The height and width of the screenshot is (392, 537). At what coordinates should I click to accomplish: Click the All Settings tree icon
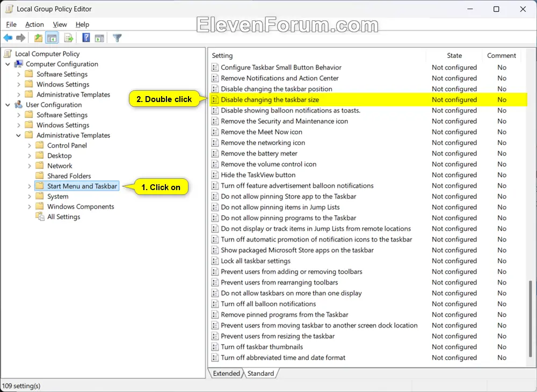click(x=40, y=217)
